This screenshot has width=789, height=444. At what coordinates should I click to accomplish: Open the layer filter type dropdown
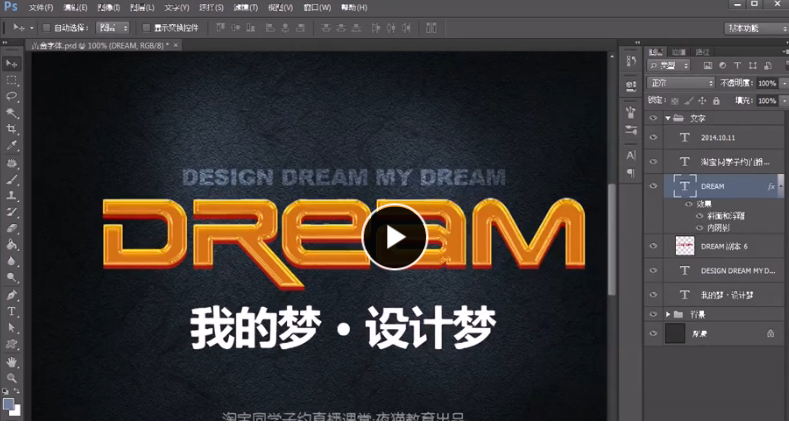coord(669,65)
